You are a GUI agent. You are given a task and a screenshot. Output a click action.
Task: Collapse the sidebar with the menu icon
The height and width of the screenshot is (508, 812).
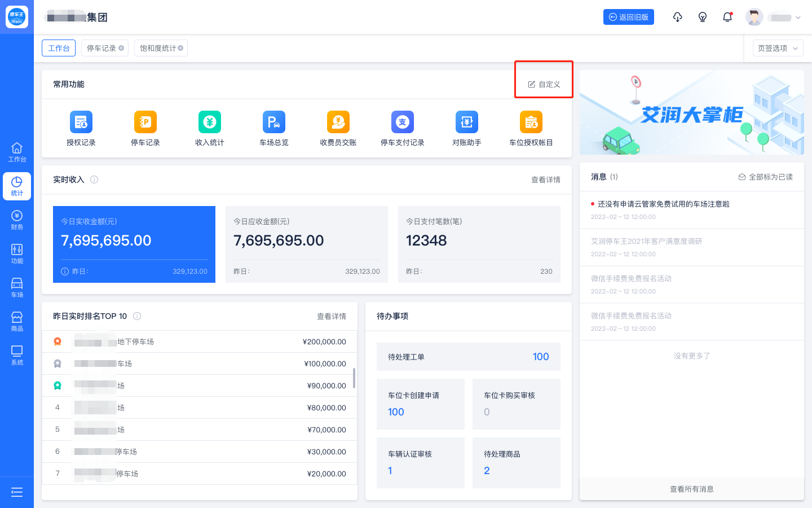coord(17,492)
